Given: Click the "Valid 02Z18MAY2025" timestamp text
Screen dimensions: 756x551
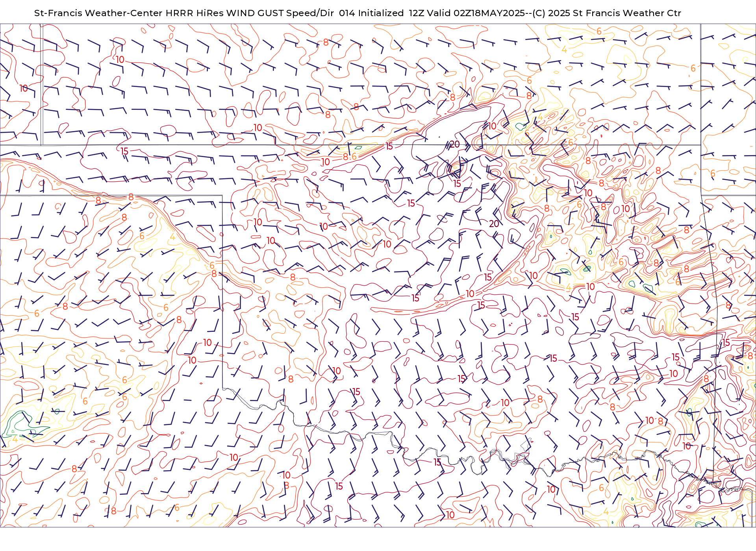Looking at the screenshot, I should click(476, 13).
